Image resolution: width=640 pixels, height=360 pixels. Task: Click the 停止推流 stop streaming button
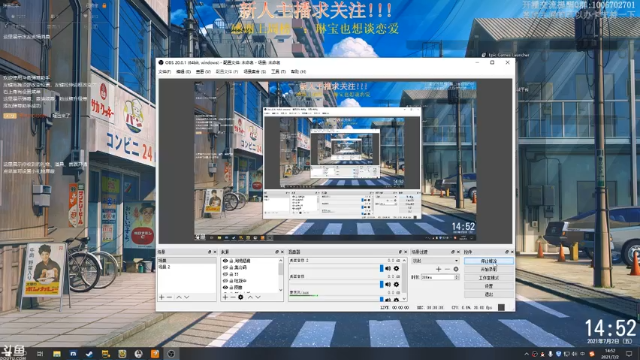pyautogui.click(x=489, y=261)
